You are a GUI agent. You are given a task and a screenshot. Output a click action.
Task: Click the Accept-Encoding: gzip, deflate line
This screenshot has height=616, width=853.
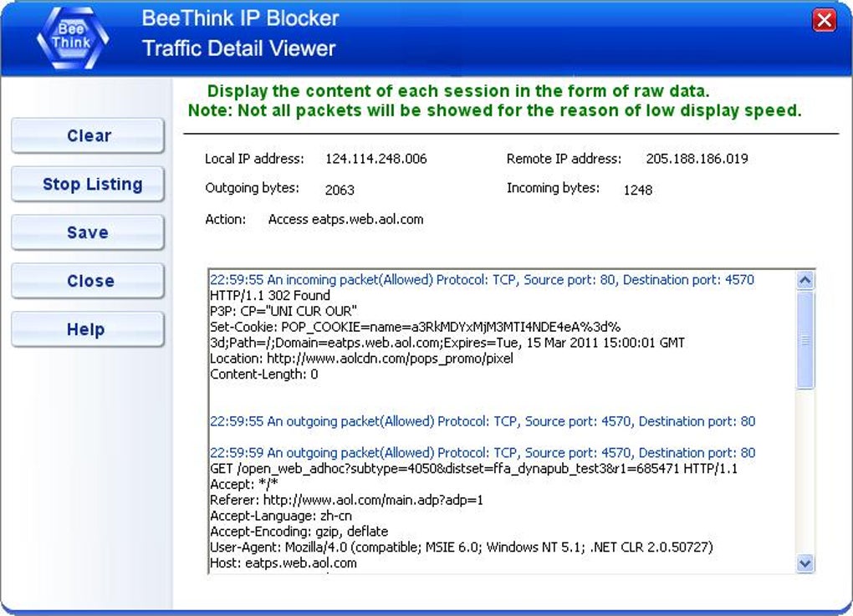pos(299,532)
